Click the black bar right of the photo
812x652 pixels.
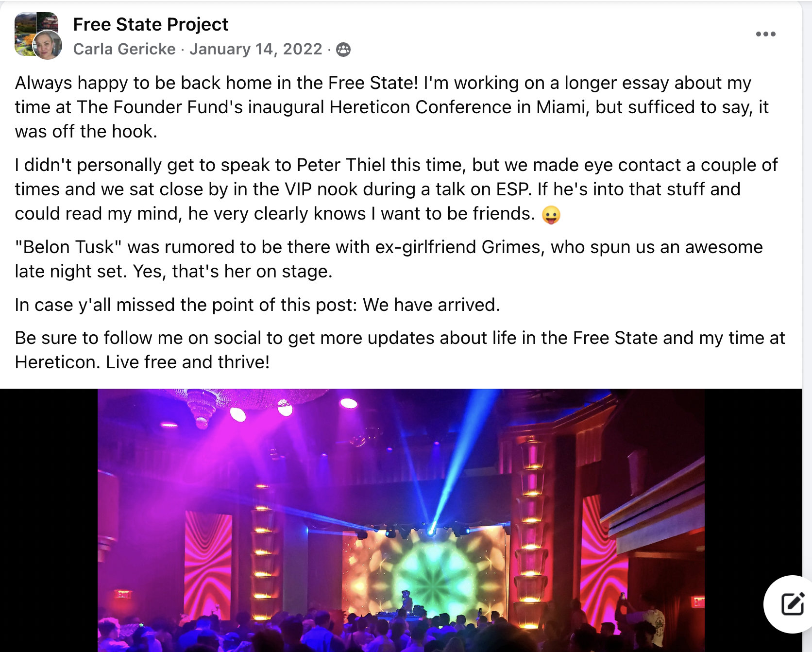tap(753, 486)
